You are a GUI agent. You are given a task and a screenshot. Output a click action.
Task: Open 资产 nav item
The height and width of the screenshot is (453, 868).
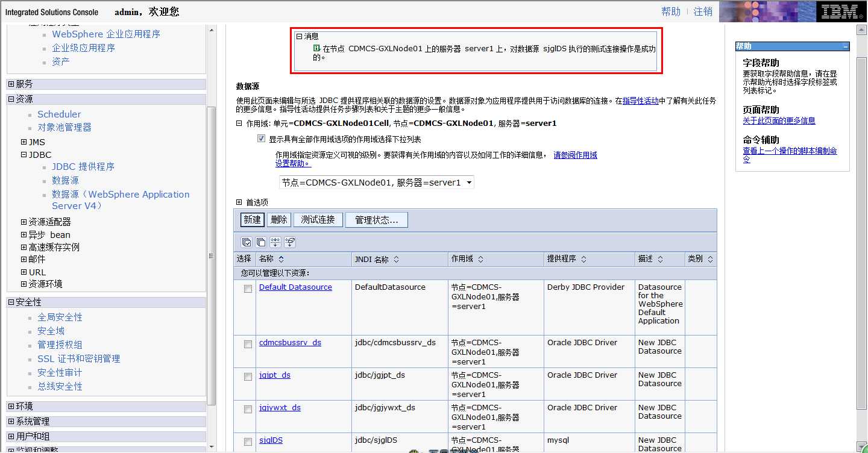click(61, 61)
